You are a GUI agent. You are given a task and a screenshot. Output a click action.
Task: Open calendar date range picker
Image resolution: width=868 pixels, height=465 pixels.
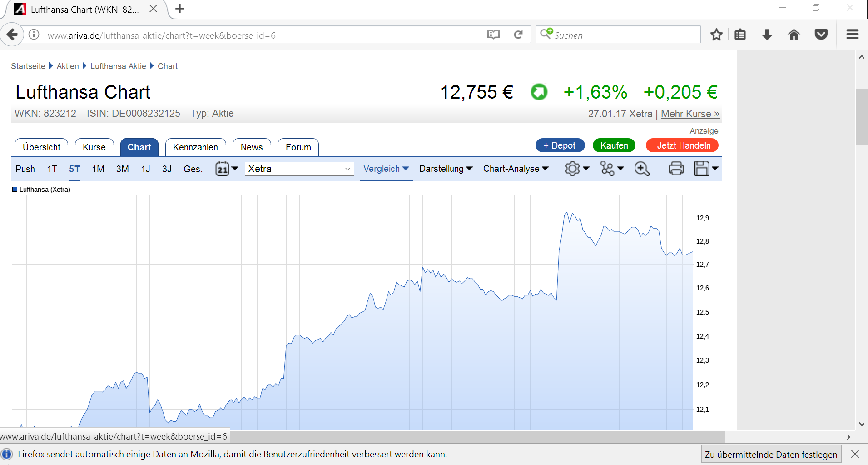tap(226, 169)
